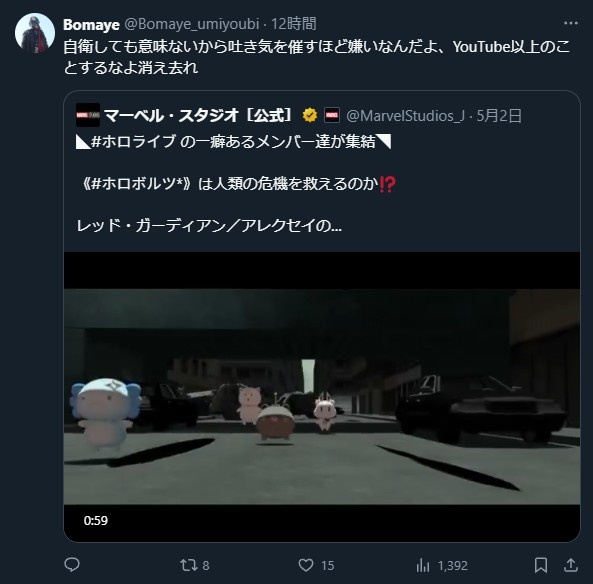Click Bomaye's profile avatar

click(x=35, y=33)
